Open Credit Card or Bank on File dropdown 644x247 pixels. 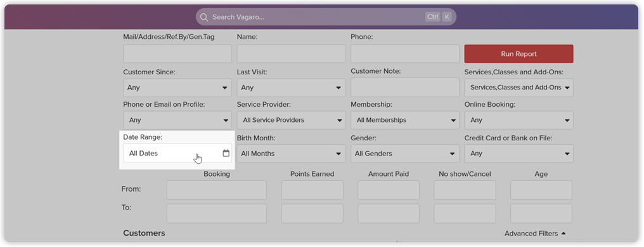click(x=518, y=154)
